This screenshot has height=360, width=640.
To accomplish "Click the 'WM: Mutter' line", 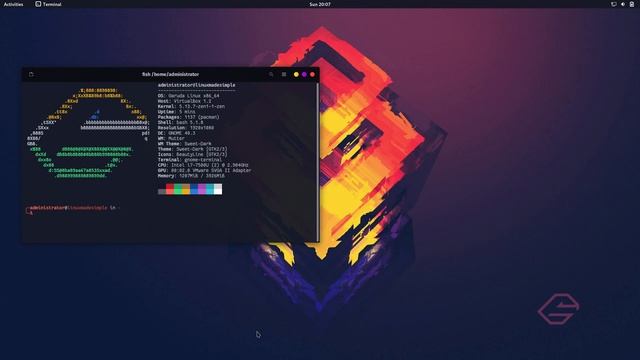I will coord(171,138).
